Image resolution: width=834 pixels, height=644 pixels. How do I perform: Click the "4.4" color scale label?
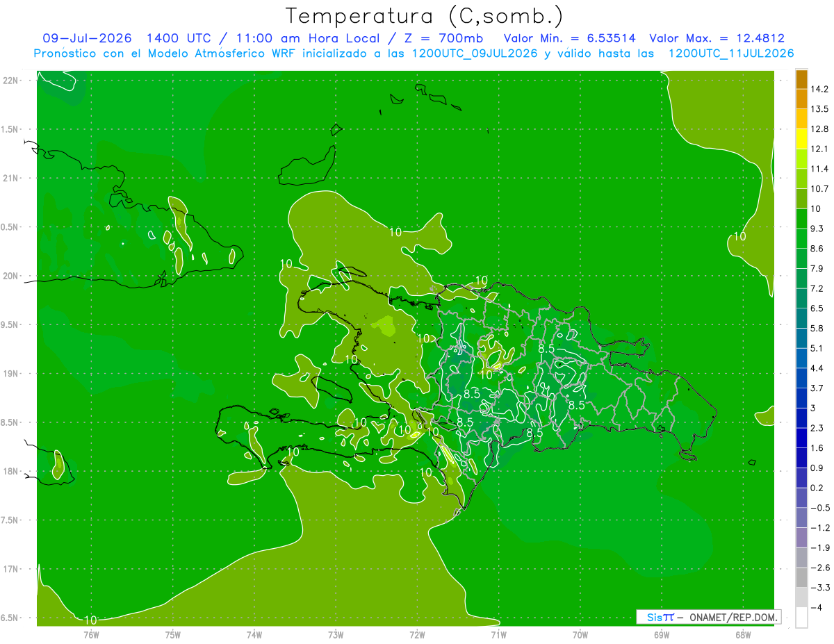click(x=817, y=368)
